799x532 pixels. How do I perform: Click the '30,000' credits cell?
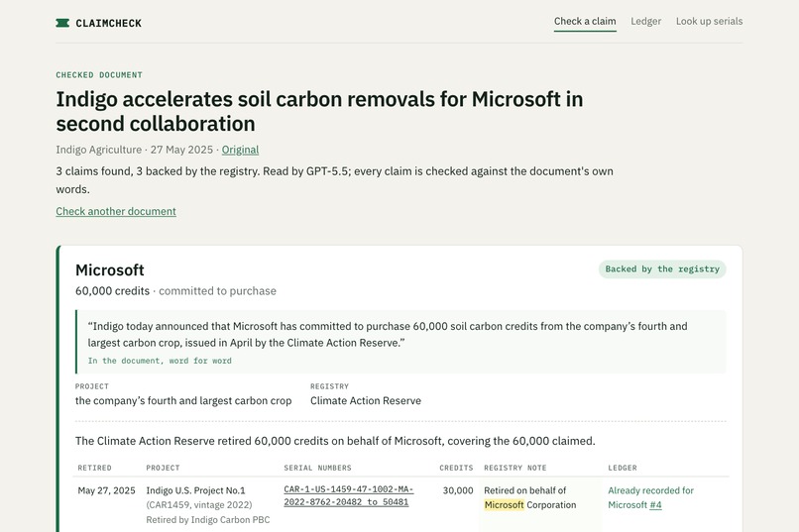[x=458, y=490]
